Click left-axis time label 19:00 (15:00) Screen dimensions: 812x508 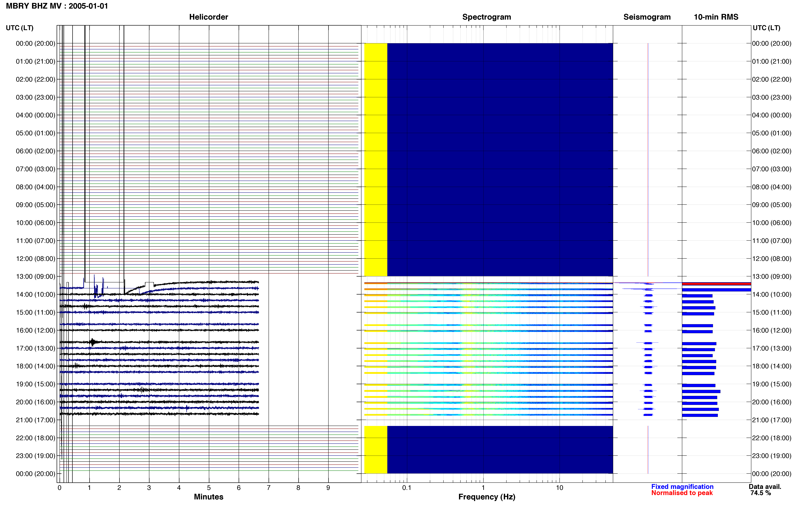pos(36,384)
